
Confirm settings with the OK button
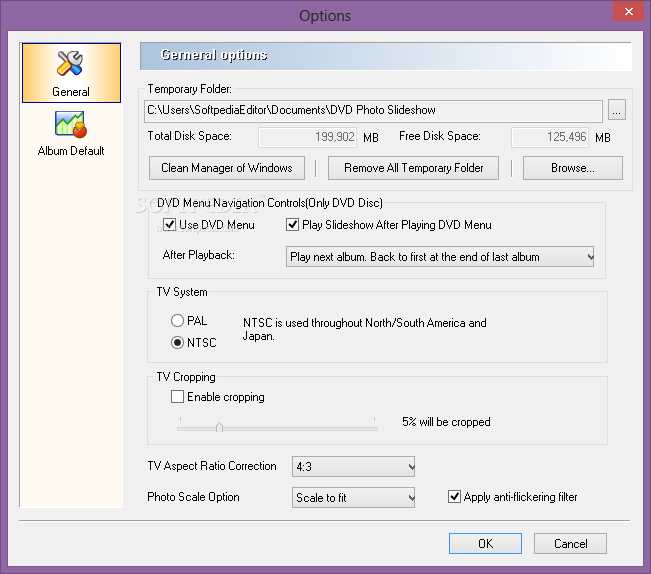point(485,544)
